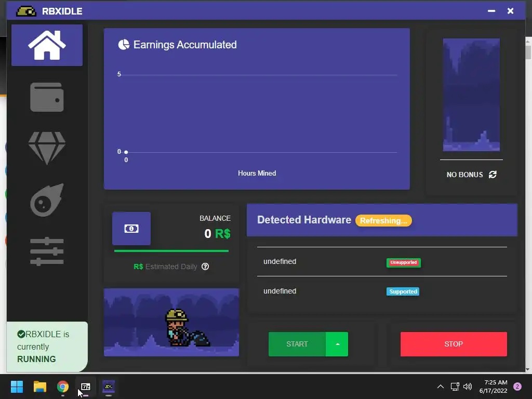Expand the START button dropdown arrow
The height and width of the screenshot is (399, 532).
337,344
